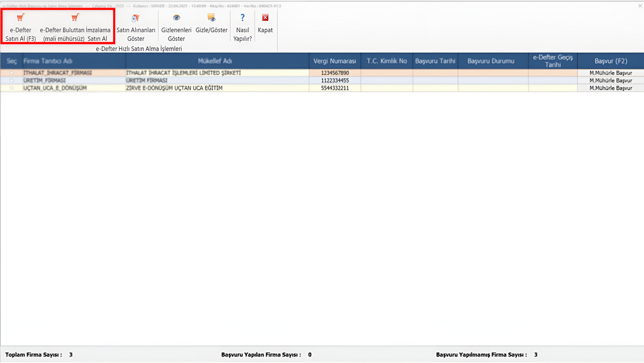This screenshot has height=363, width=644.
Task: Click the Mükellef Adı column header
Action: 217,61
